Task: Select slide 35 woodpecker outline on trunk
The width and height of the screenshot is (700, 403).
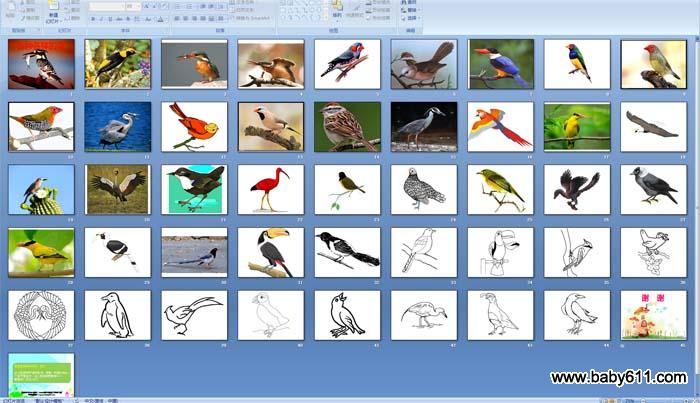Action: tap(577, 253)
